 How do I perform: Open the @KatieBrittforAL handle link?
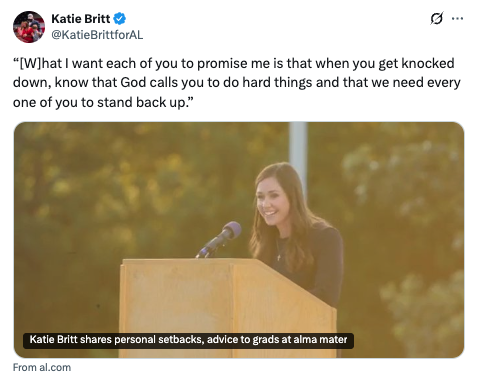pos(97,35)
